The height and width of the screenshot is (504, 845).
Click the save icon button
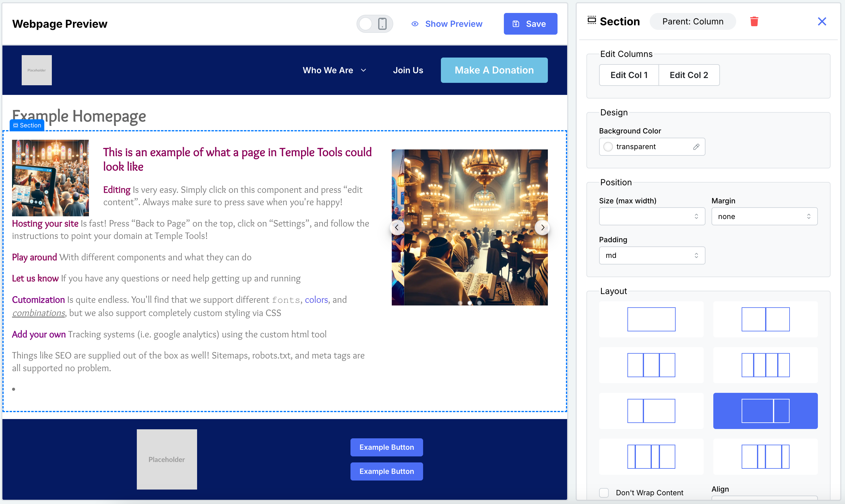(x=516, y=24)
